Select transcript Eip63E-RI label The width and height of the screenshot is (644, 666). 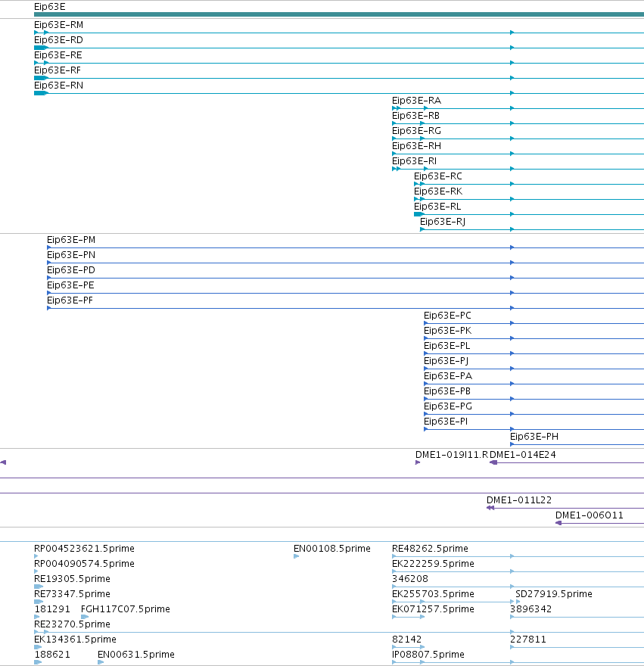pyautogui.click(x=414, y=161)
